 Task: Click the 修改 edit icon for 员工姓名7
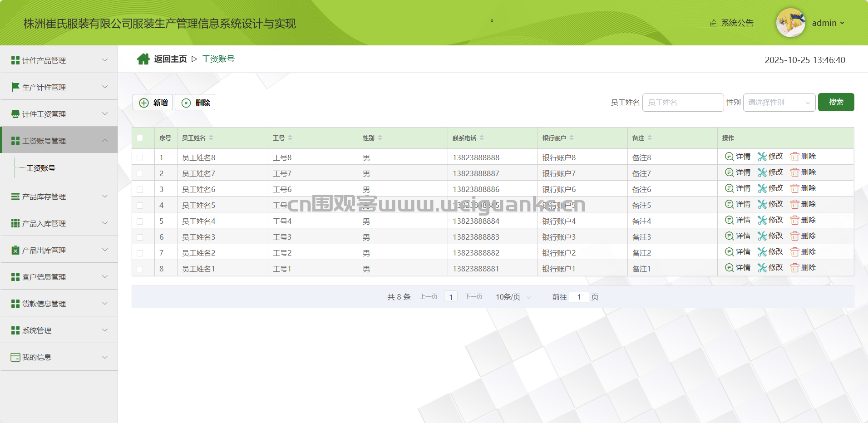point(762,172)
